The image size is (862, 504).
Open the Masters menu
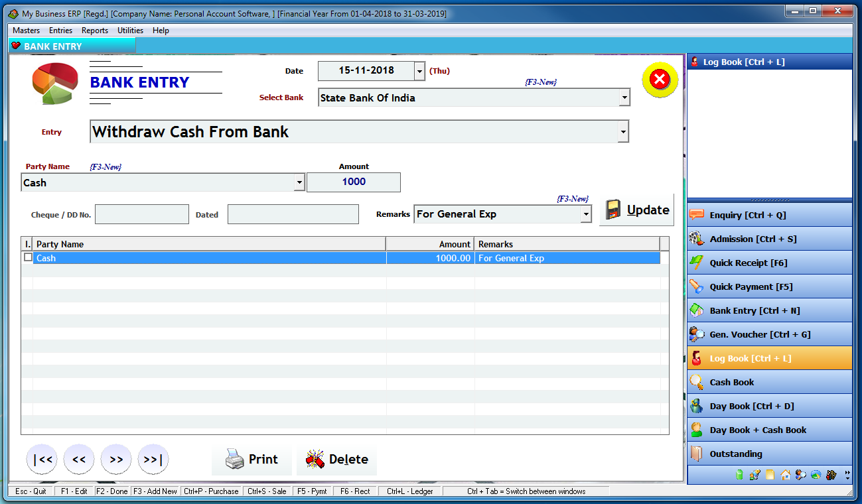pyautogui.click(x=26, y=30)
